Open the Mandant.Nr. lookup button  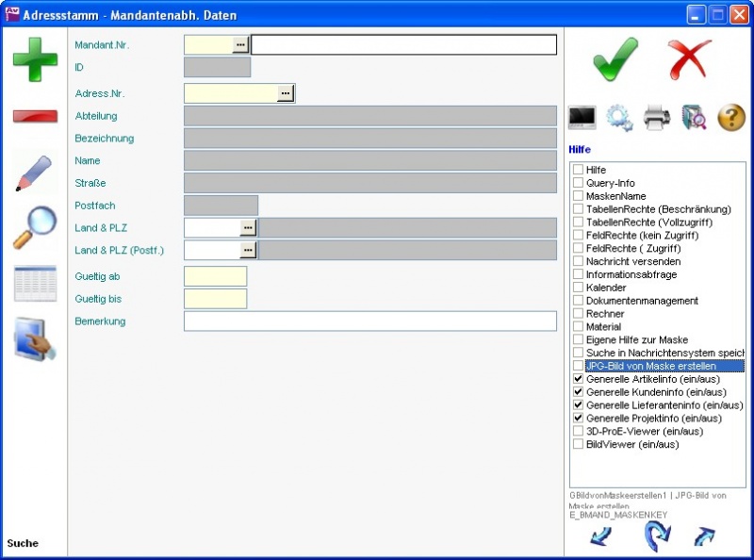tap(240, 44)
